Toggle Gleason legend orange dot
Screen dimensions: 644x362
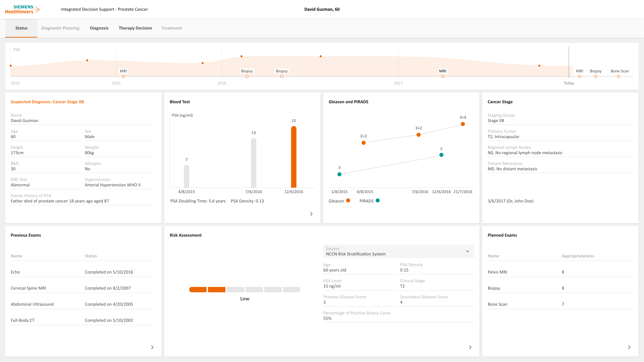348,200
